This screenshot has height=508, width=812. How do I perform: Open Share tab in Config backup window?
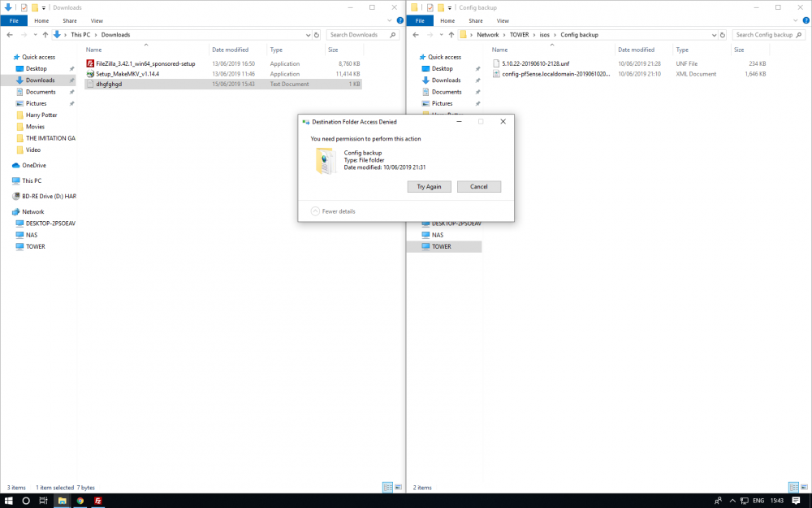[475, 21]
